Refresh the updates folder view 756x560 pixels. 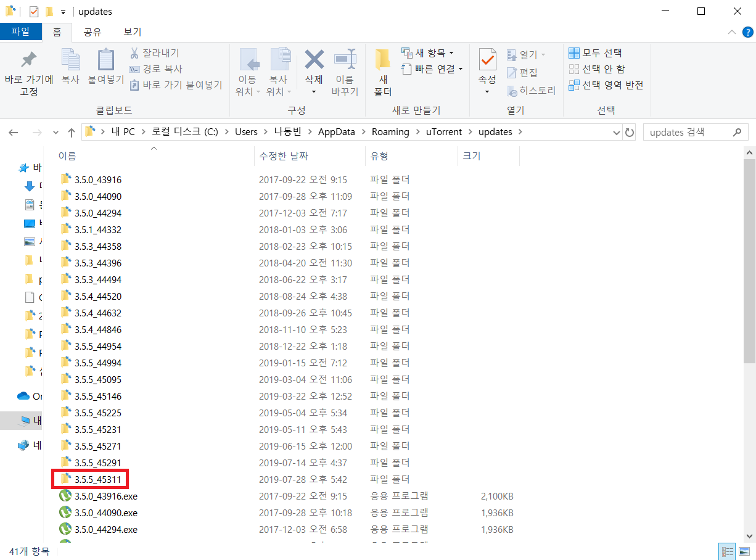point(630,133)
